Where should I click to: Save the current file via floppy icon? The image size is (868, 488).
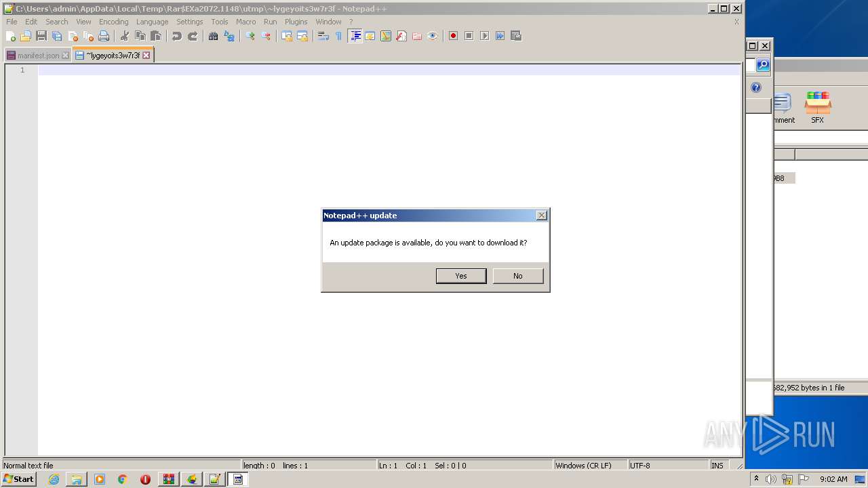[x=41, y=36]
